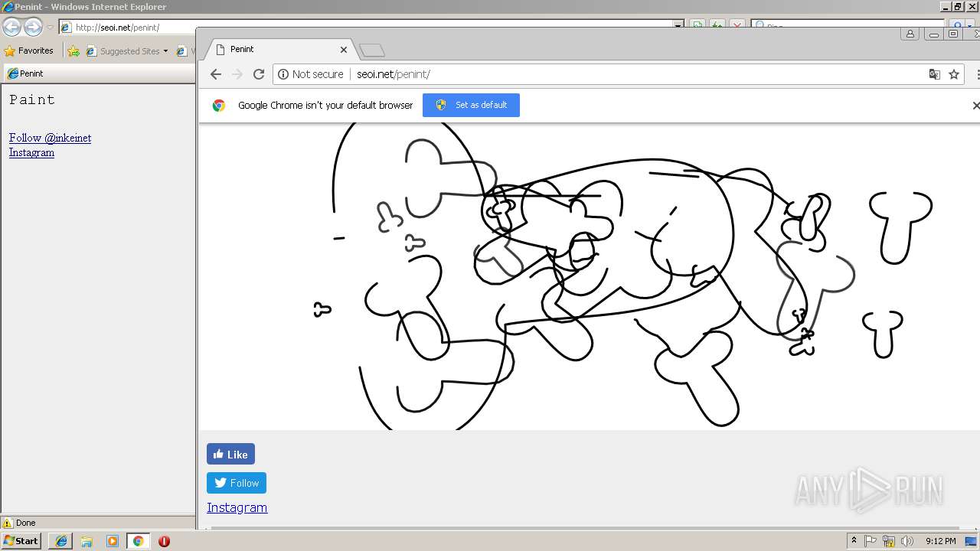Open Windows Media Player taskbar icon
The width and height of the screenshot is (980, 551).
pos(112,541)
